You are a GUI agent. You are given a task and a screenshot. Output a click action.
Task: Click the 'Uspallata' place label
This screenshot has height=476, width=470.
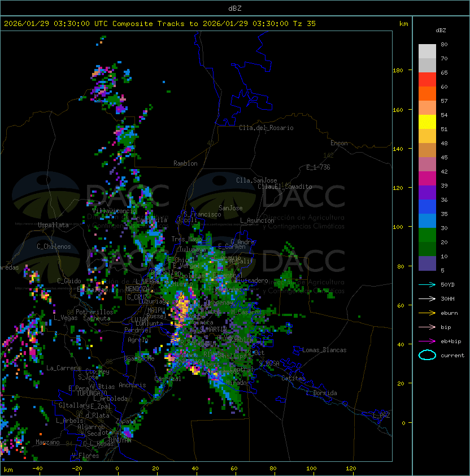pos(53,225)
